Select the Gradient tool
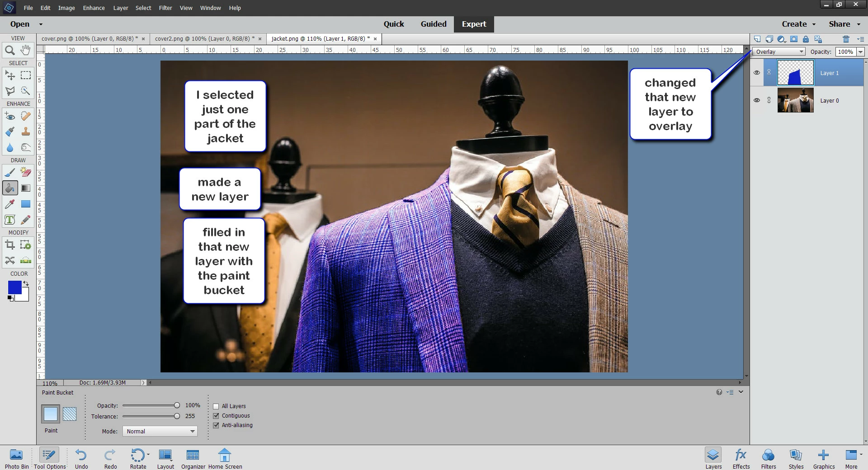Viewport: 868px width, 470px height. (x=26, y=188)
